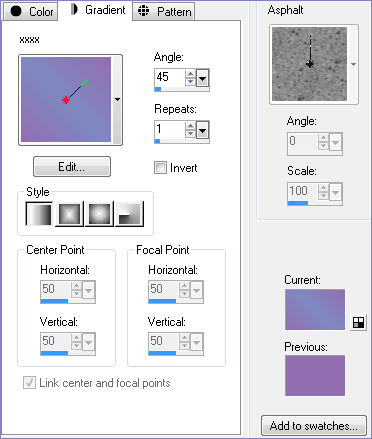Click the Edit... button
The image size is (372, 439).
click(x=72, y=166)
